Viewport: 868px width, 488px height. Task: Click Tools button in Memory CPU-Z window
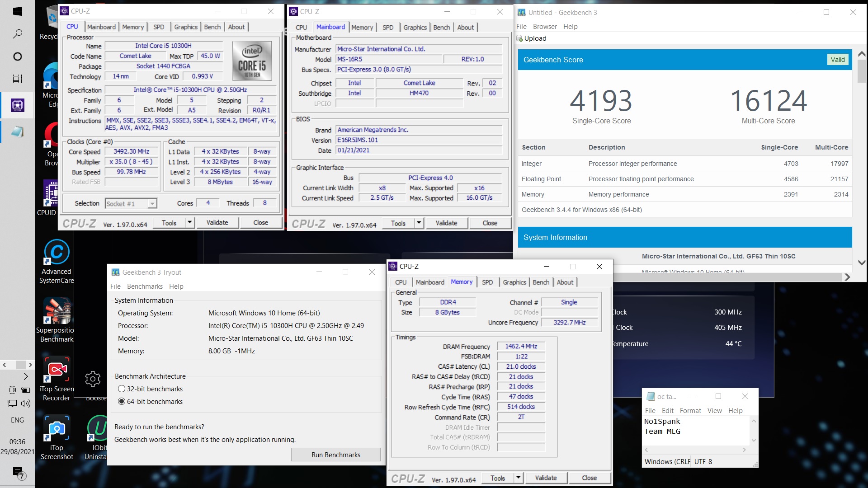tap(498, 478)
